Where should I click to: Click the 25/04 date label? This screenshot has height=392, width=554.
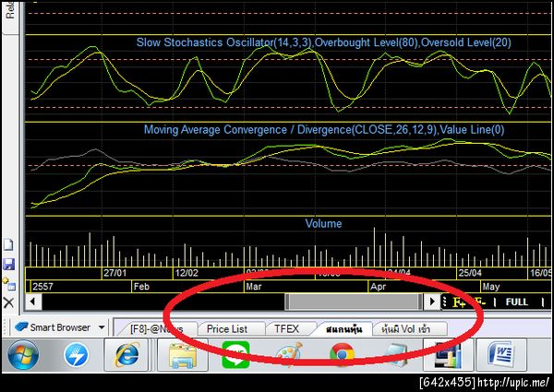click(x=470, y=273)
